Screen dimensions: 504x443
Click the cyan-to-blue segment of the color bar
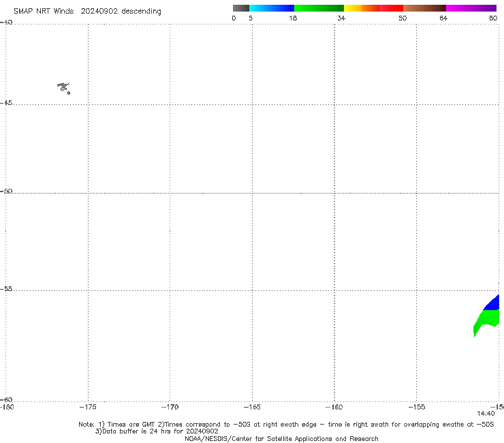[x=272, y=8]
